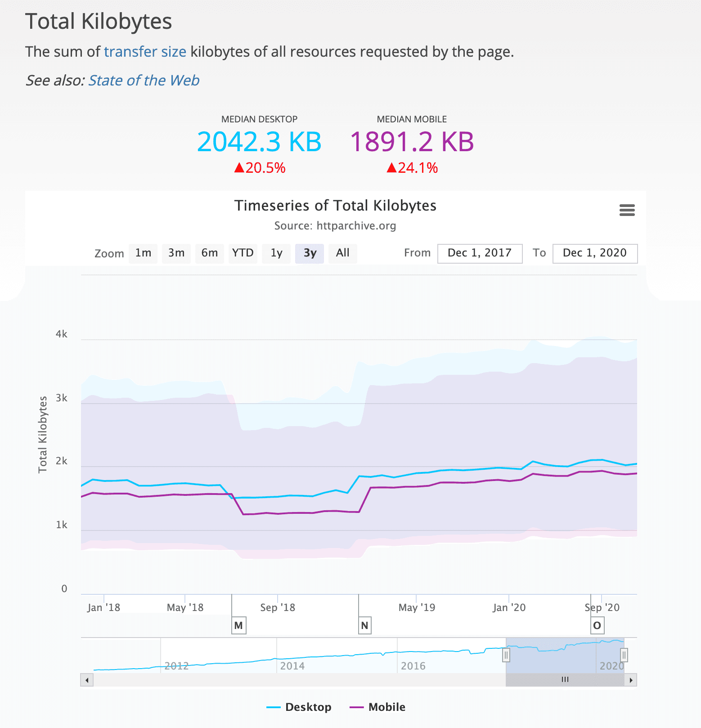Select the 3m zoom button

point(176,253)
